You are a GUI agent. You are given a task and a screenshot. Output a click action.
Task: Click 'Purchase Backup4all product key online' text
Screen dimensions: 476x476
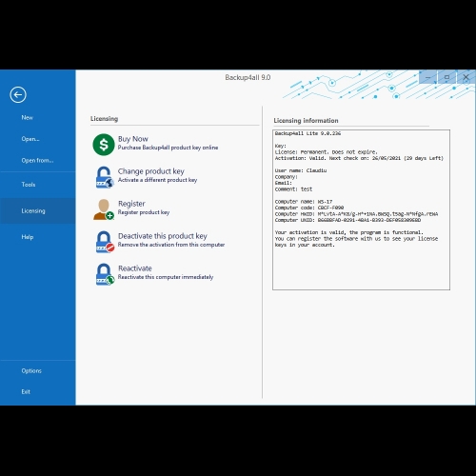click(x=168, y=148)
